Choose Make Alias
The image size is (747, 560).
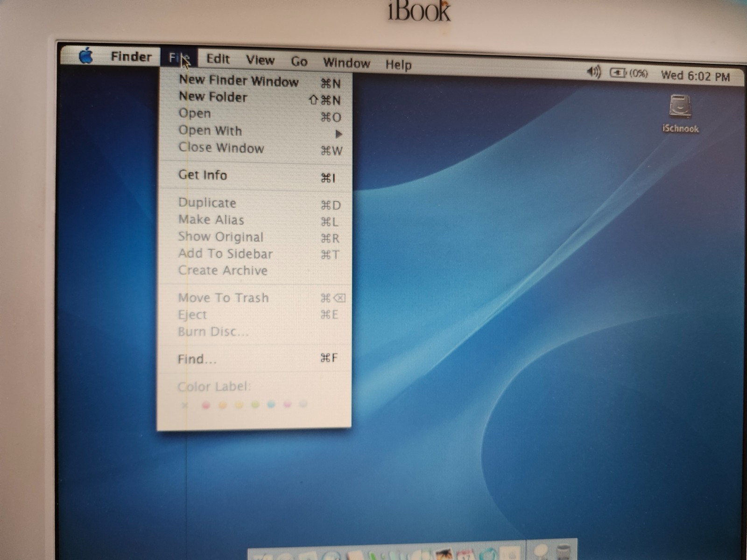(255, 220)
